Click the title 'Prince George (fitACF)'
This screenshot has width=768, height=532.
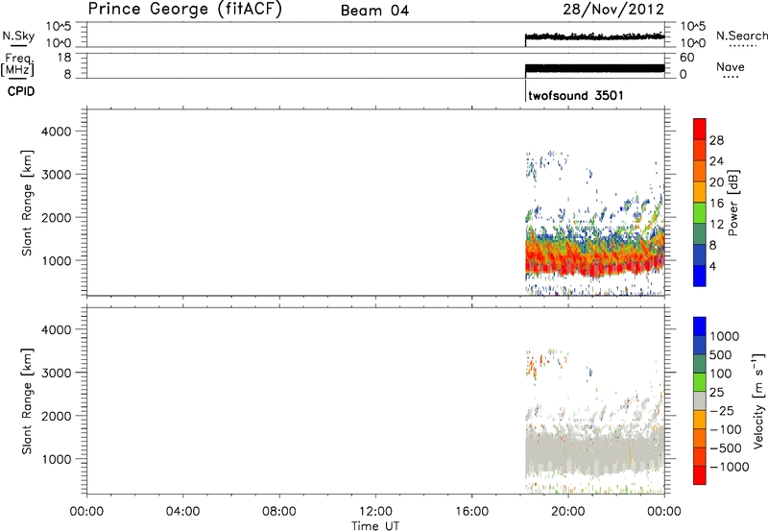coord(184,10)
